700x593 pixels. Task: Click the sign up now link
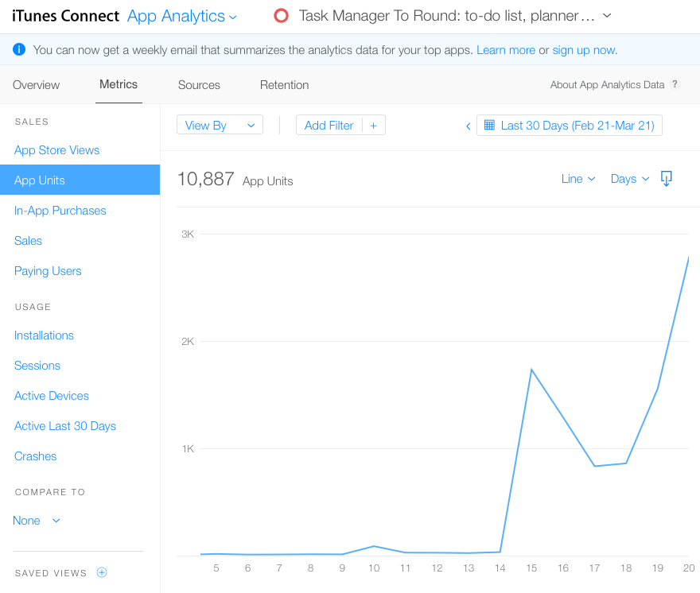coord(585,50)
